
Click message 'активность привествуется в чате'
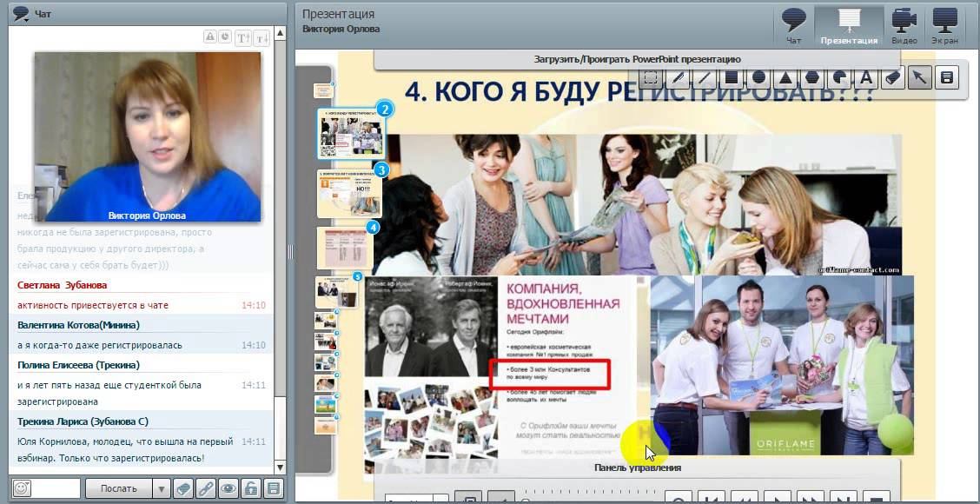(x=92, y=305)
